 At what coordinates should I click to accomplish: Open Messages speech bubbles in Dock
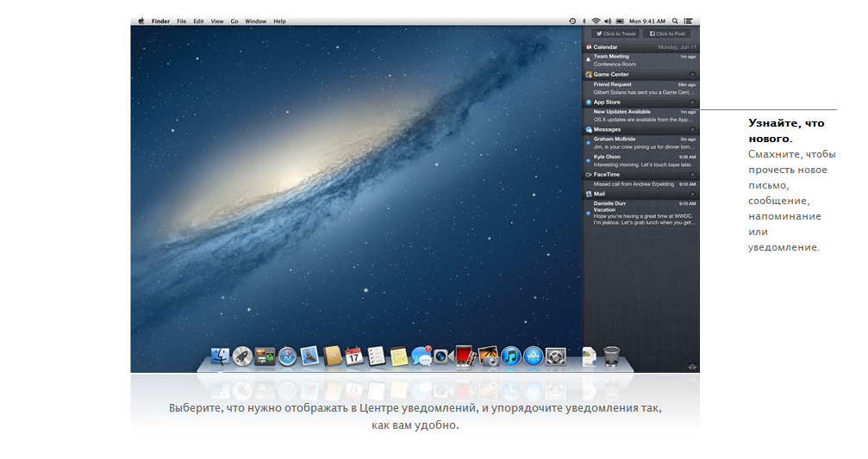coord(422,357)
